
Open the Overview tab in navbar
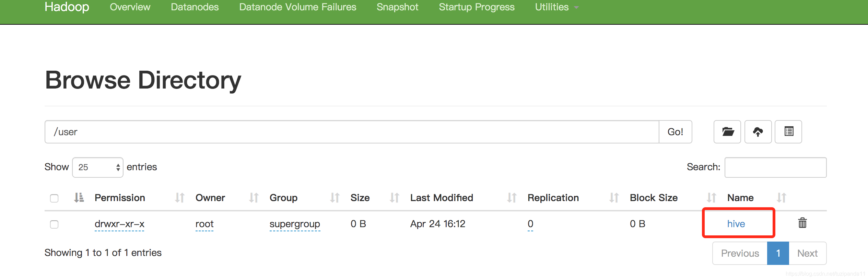[130, 7]
